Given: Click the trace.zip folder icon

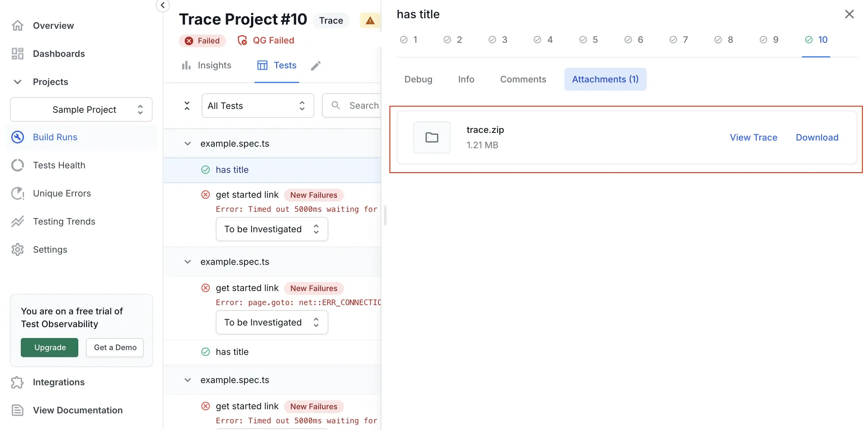Looking at the screenshot, I should (x=432, y=137).
